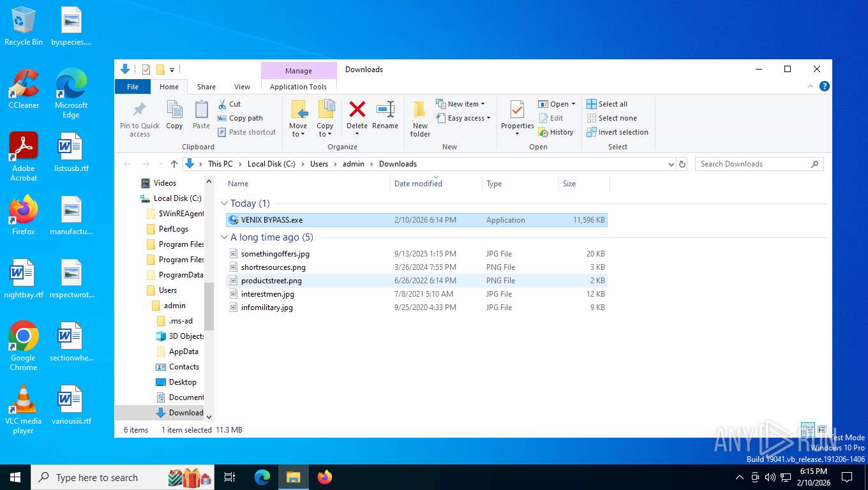Screen dimensions: 868x490
Task: Click Properties quick access toolbar icon
Action: [146, 70]
